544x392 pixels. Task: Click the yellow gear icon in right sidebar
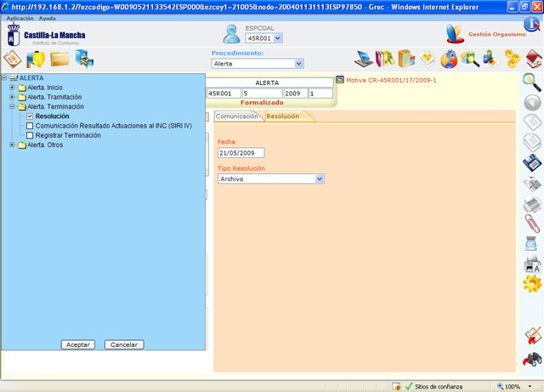[x=531, y=283]
